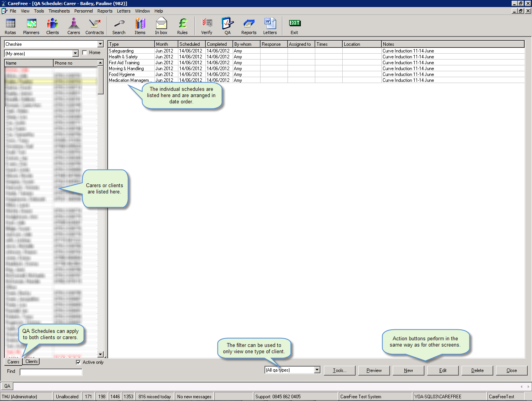Expand the All qa types filter
Image resolution: width=532 pixels, height=401 pixels.
317,370
